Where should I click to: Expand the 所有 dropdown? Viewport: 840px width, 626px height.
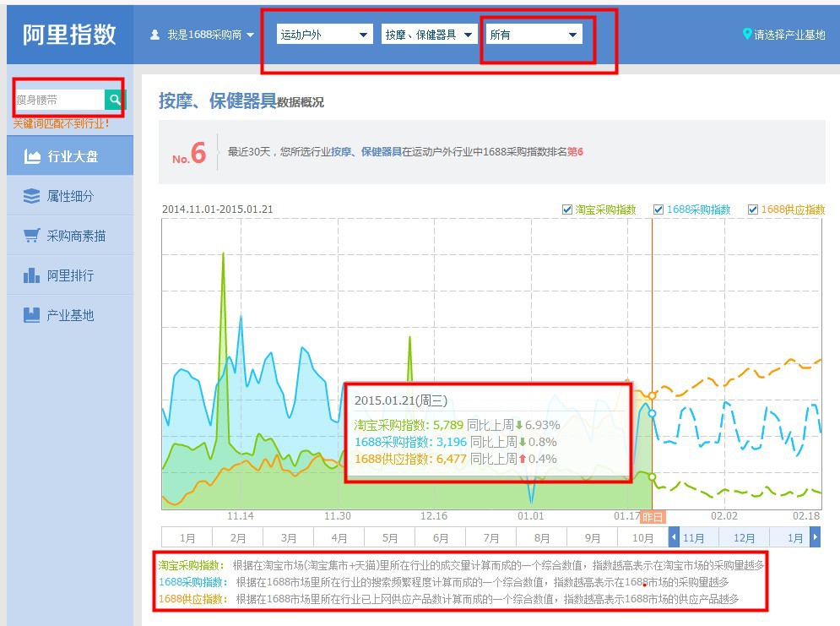point(534,35)
